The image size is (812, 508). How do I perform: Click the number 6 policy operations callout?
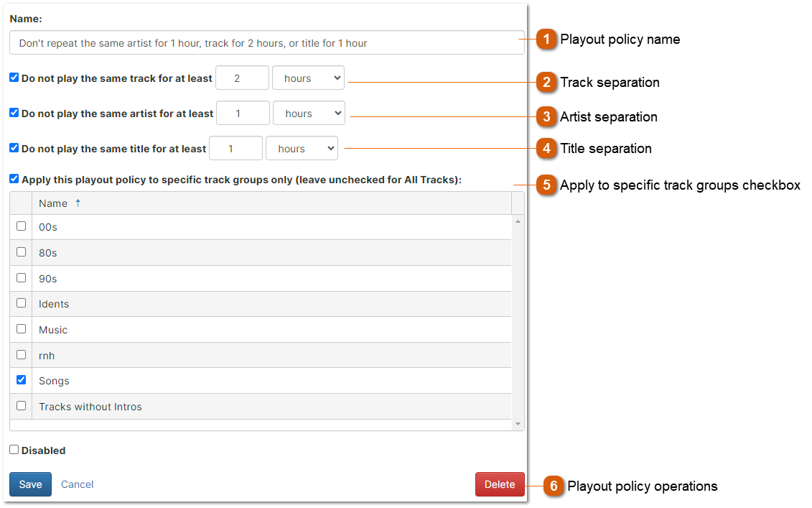tap(553, 486)
